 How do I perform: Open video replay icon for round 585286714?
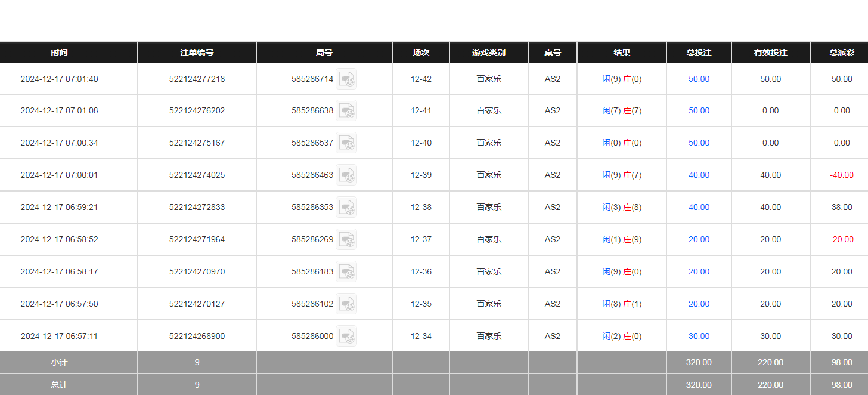tap(346, 79)
